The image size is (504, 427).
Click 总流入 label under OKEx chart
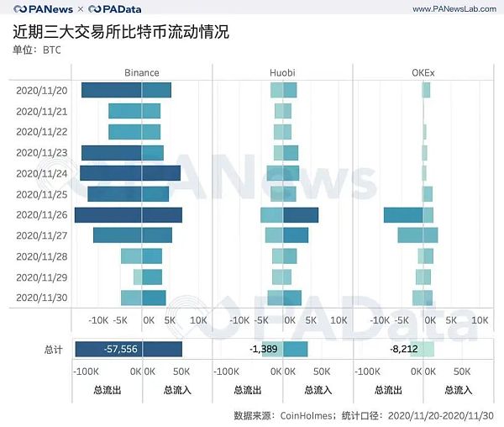pyautogui.click(x=458, y=390)
